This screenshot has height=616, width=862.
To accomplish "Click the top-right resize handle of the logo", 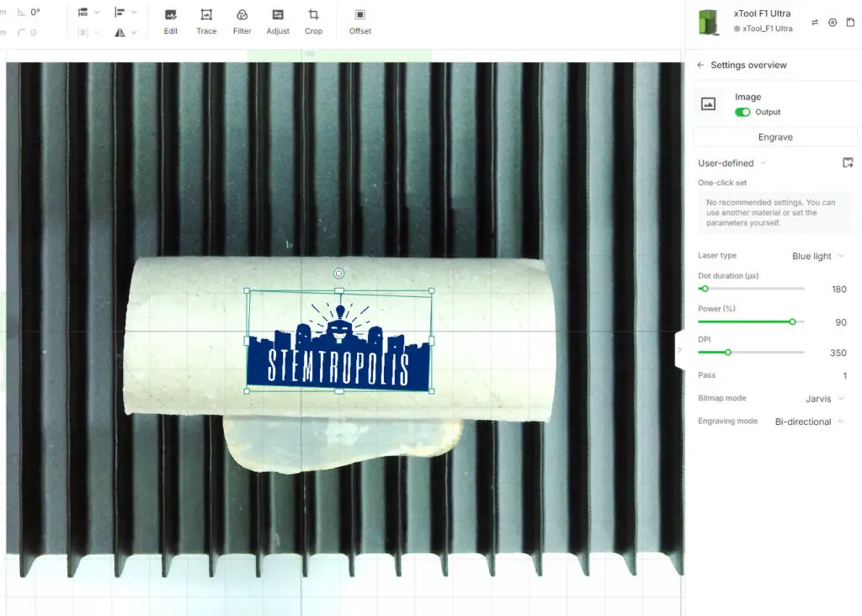I will [432, 290].
